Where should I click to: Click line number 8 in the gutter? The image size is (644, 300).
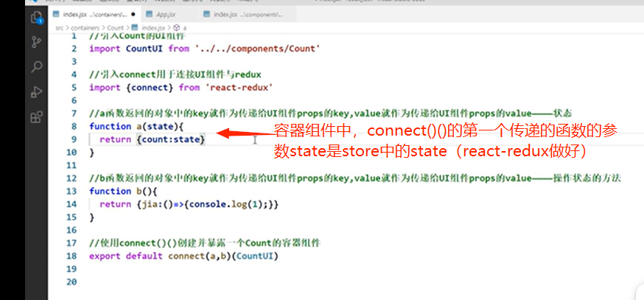(x=74, y=126)
